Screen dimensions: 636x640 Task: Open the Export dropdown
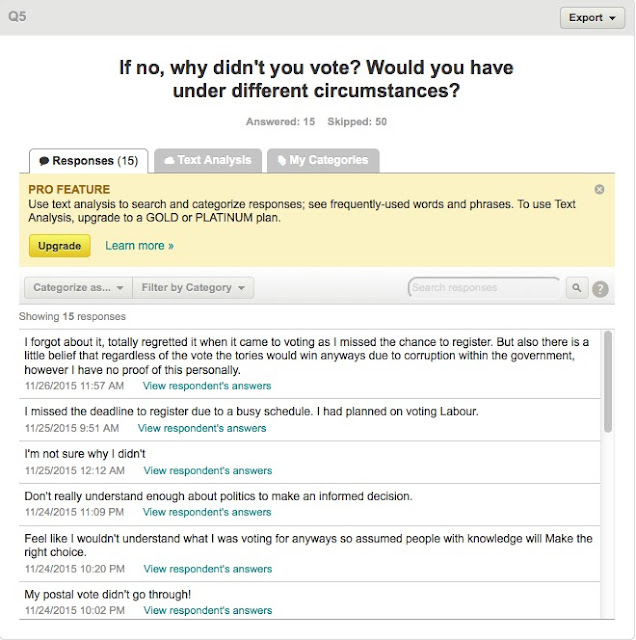point(592,18)
